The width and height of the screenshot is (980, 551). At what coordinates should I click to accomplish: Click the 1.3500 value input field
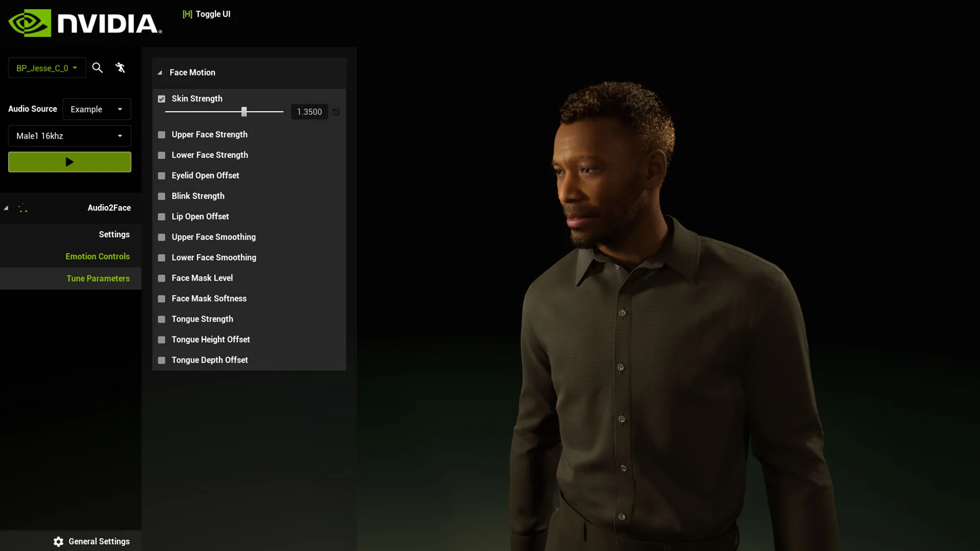click(309, 112)
